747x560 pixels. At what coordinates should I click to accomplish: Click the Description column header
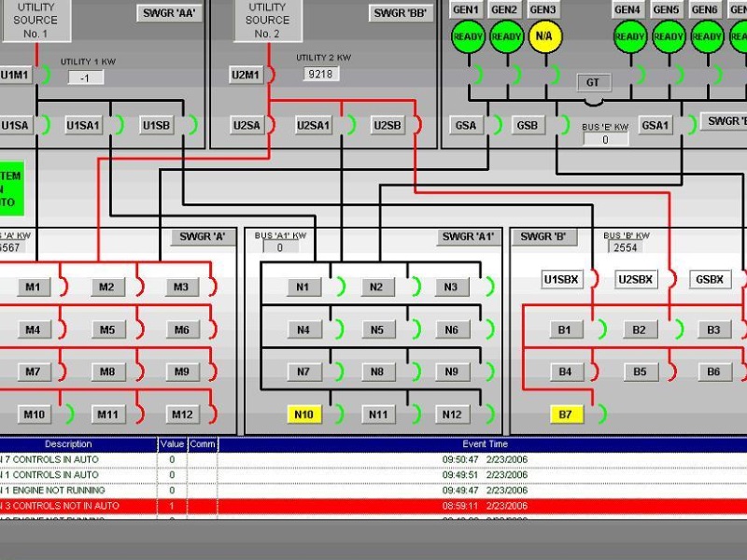click(68, 444)
